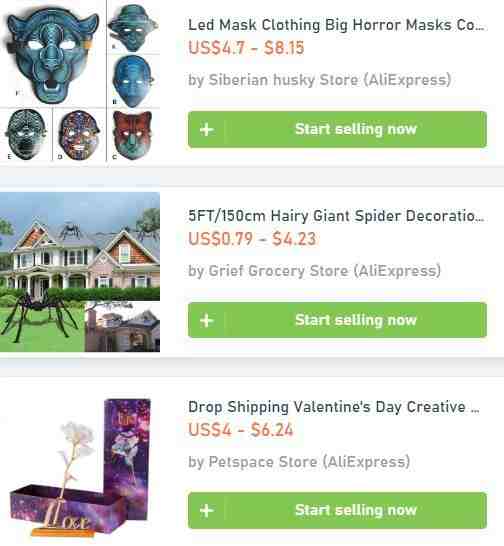This screenshot has height=546, width=504.
Task: Select the colorful skull mask labeled D
Action: [79, 135]
